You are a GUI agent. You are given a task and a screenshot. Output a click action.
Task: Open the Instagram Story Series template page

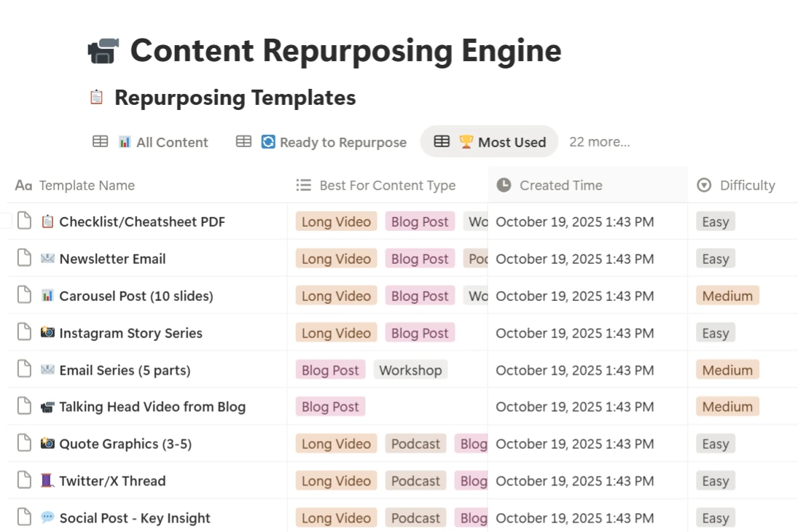click(130, 333)
